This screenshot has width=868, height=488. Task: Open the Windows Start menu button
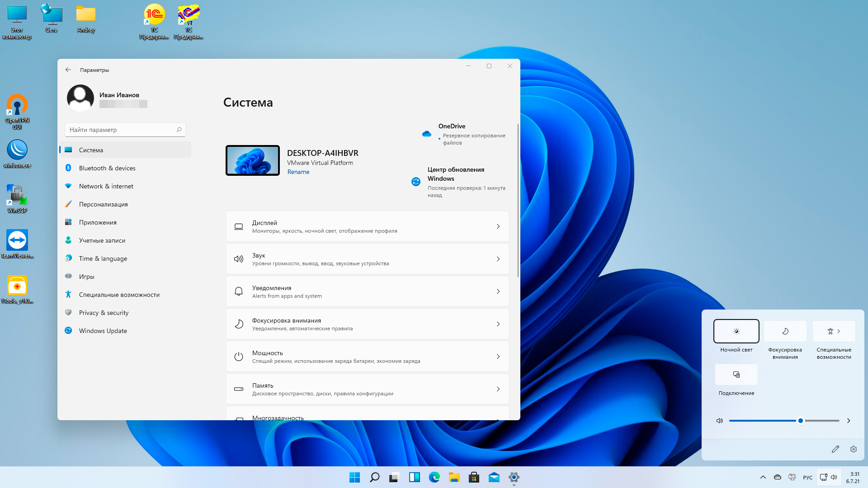coord(354,477)
